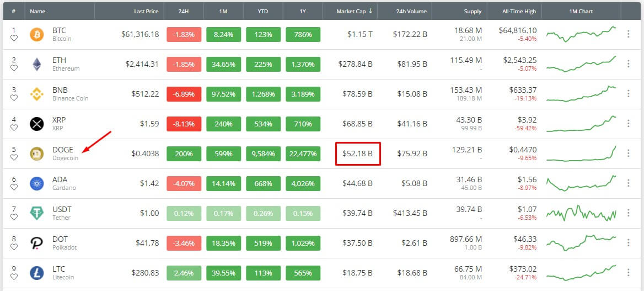This screenshot has width=644, height=291.
Task: Open the ADA Cardano name link
Action: coord(64,183)
